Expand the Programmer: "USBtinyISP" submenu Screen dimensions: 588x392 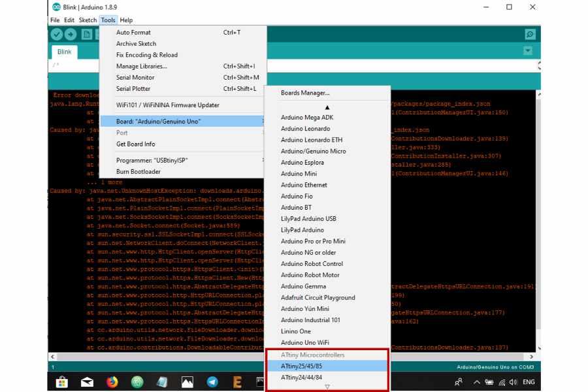click(182, 161)
